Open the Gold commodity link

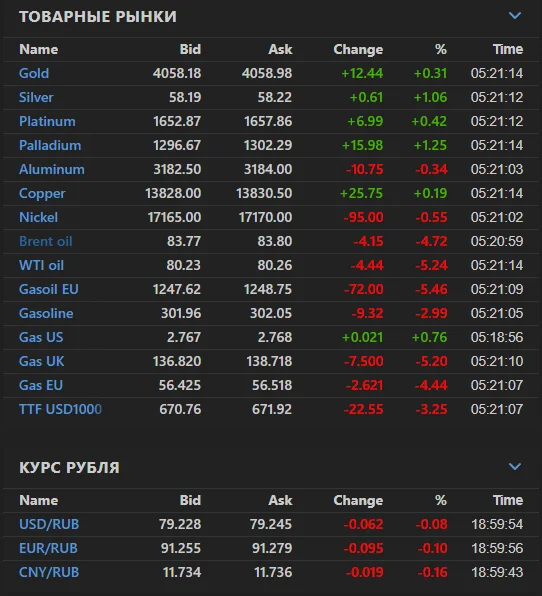tap(34, 73)
